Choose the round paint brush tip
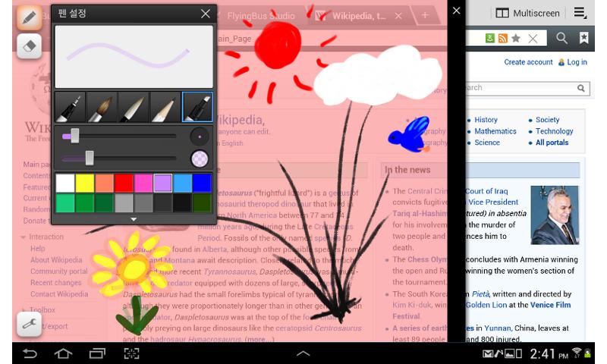This screenshot has height=364, width=607. coord(102,107)
